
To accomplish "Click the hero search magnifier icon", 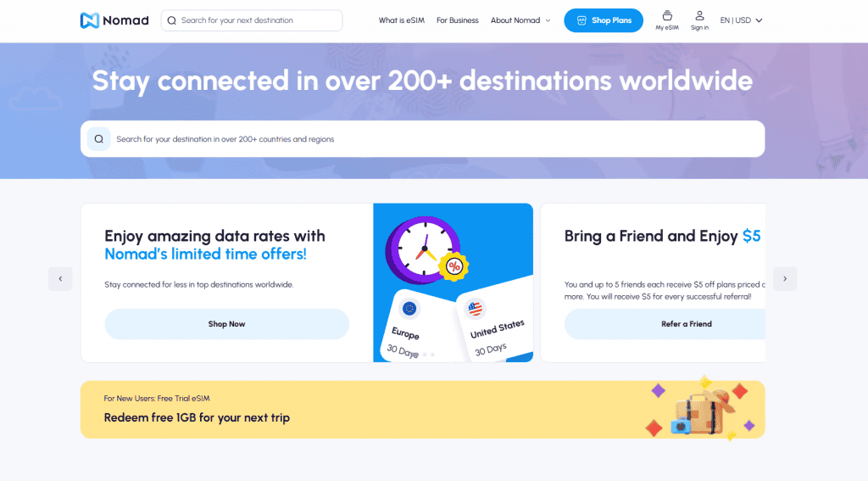I will (x=98, y=139).
